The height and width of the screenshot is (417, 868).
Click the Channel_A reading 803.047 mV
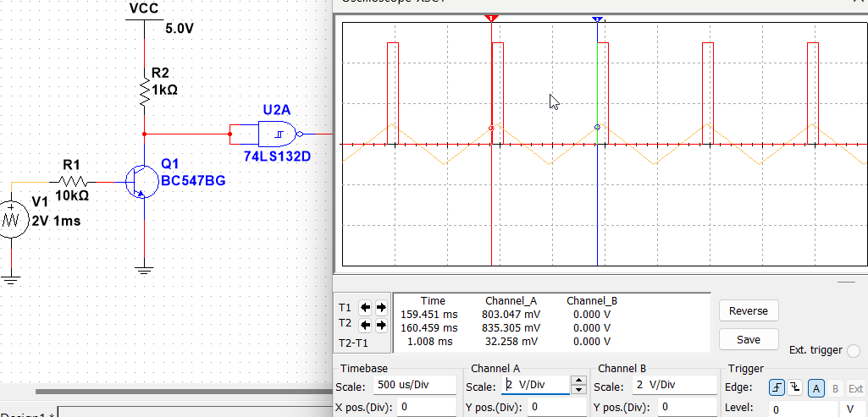511,314
